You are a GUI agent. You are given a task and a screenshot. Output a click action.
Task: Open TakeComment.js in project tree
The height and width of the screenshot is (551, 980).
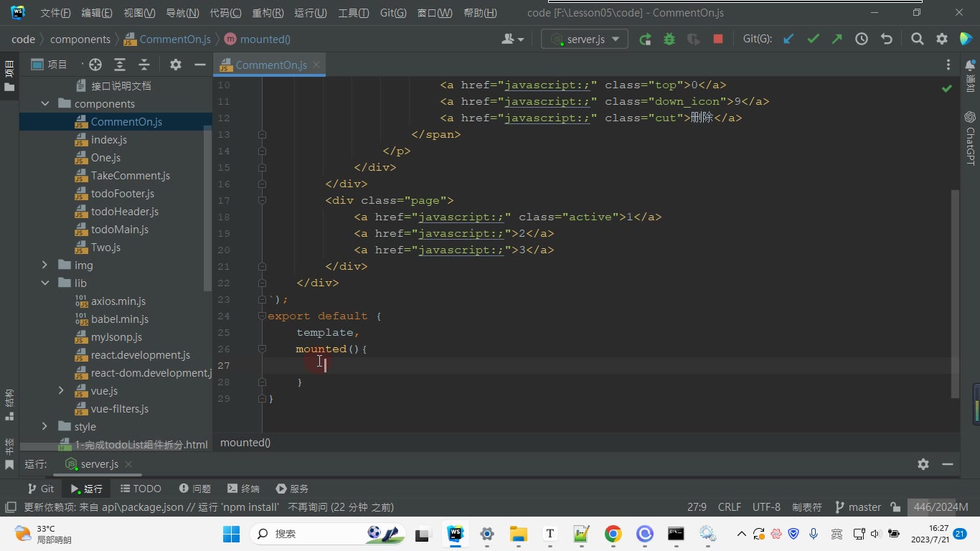pos(131,176)
